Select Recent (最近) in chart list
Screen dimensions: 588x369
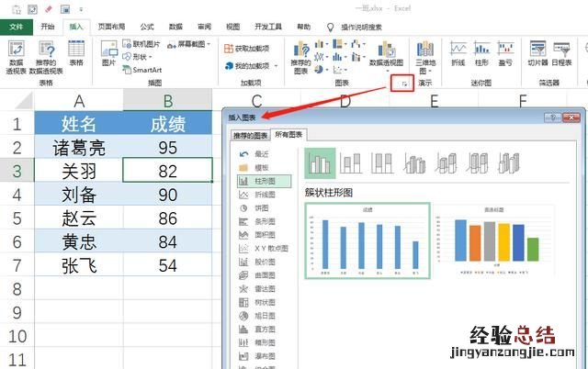point(261,154)
